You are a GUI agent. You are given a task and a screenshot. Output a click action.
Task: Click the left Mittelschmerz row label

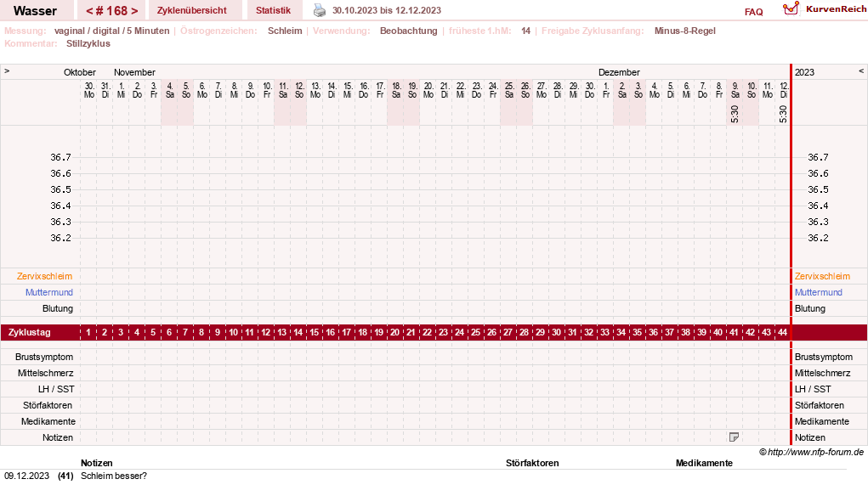[45, 373]
